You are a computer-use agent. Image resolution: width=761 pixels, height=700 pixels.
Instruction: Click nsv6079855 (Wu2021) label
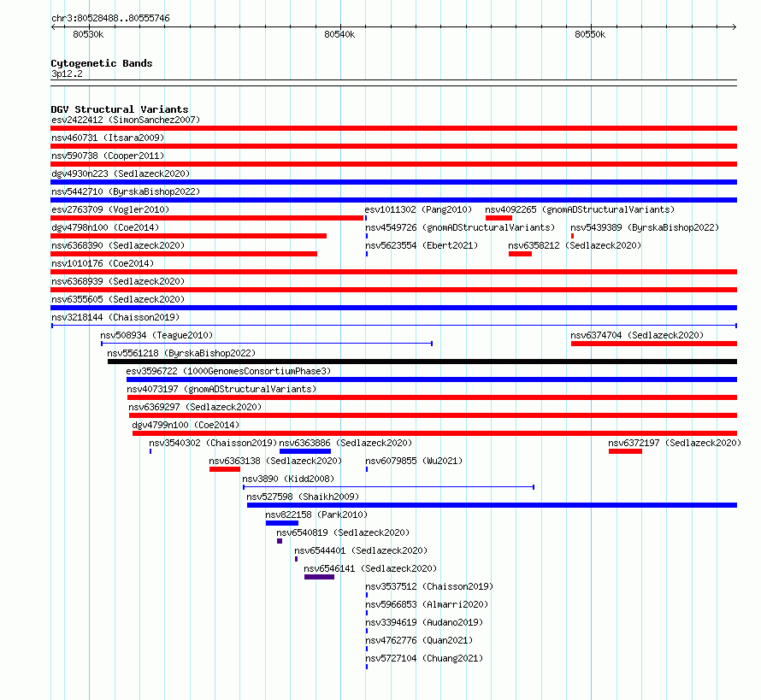pyautogui.click(x=414, y=461)
